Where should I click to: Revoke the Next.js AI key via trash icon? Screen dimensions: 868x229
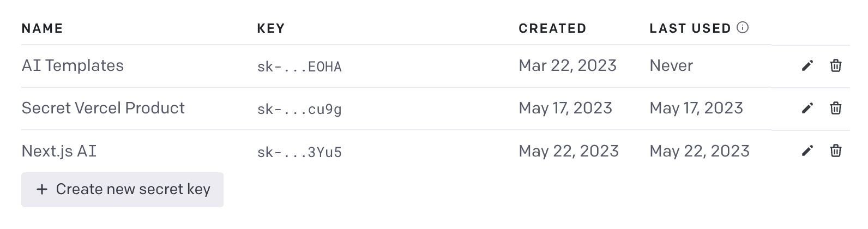tap(835, 150)
